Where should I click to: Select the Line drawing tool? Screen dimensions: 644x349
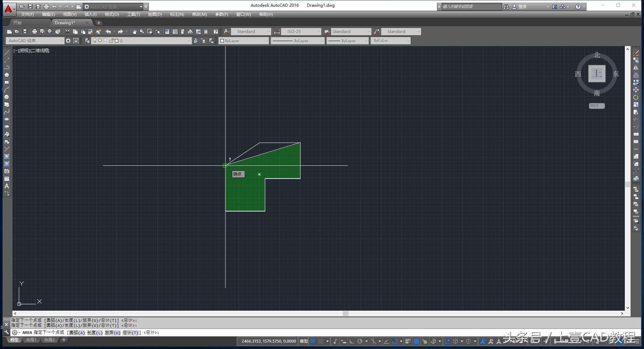pos(6,53)
